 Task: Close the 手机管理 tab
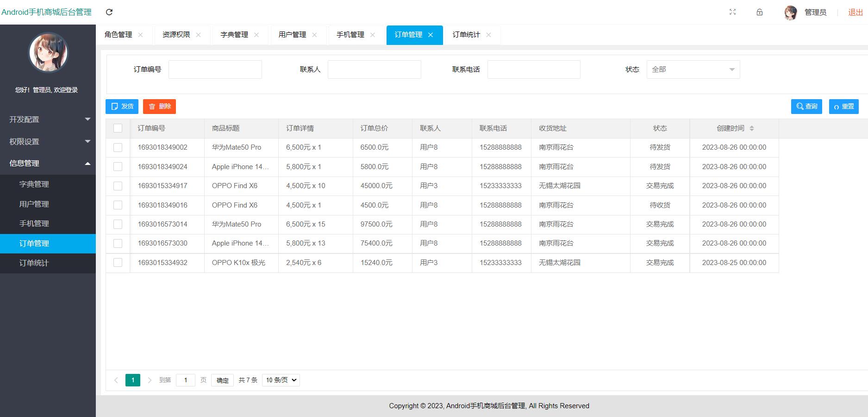372,35
